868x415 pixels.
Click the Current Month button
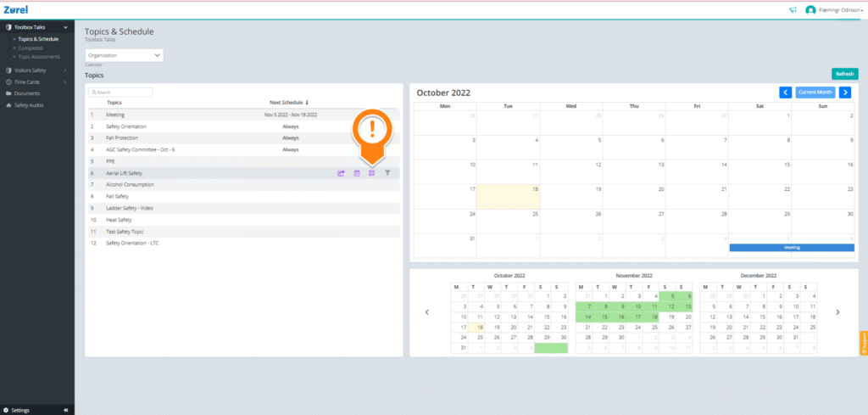[x=815, y=93]
